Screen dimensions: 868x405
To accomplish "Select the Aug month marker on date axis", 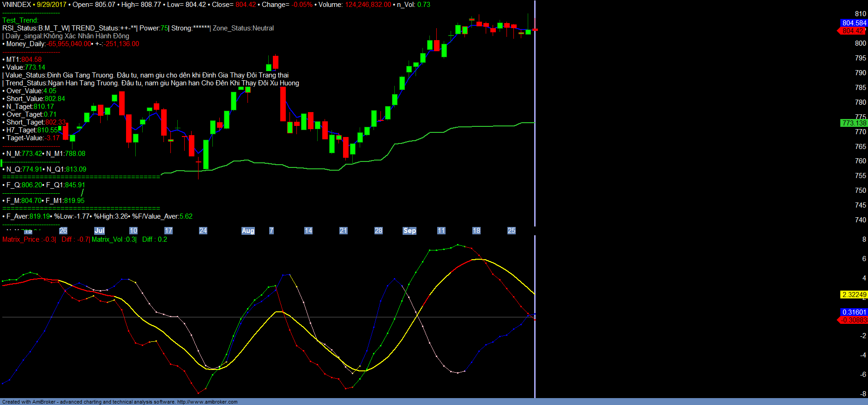I will (248, 231).
